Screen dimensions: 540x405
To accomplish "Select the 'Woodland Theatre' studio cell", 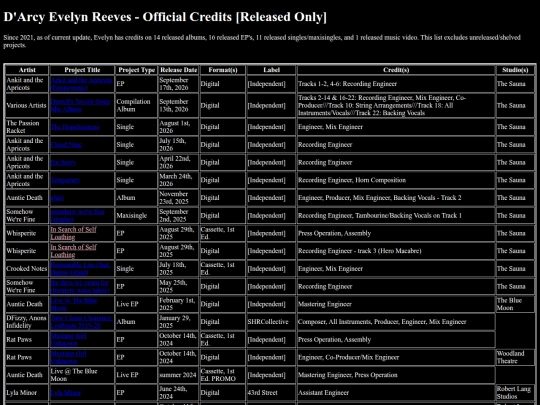I will tap(515, 357).
